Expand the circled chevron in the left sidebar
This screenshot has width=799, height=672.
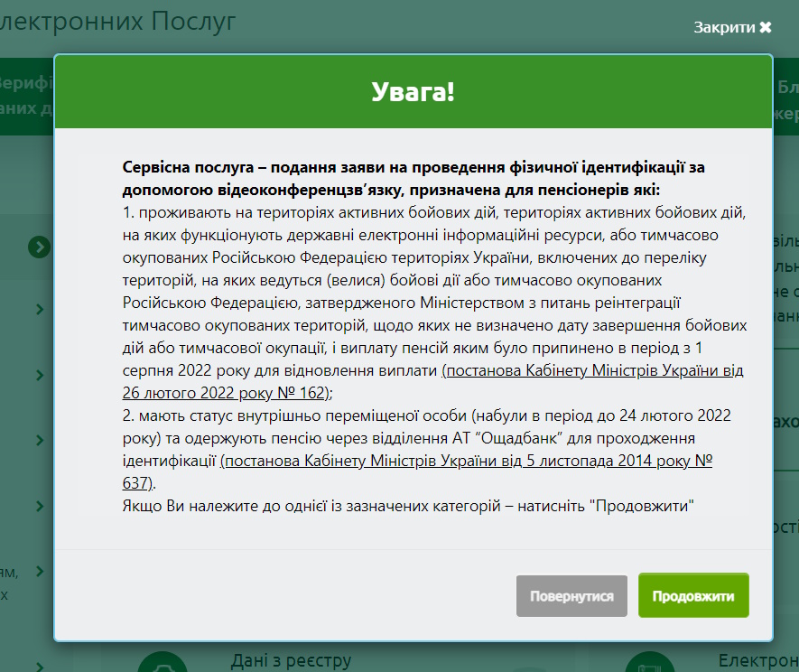pos(39,247)
